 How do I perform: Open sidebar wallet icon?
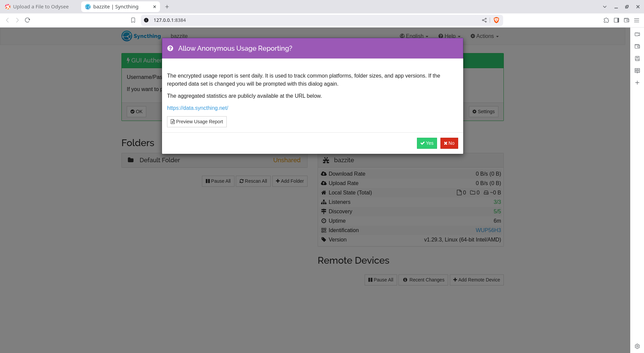pyautogui.click(x=637, y=46)
